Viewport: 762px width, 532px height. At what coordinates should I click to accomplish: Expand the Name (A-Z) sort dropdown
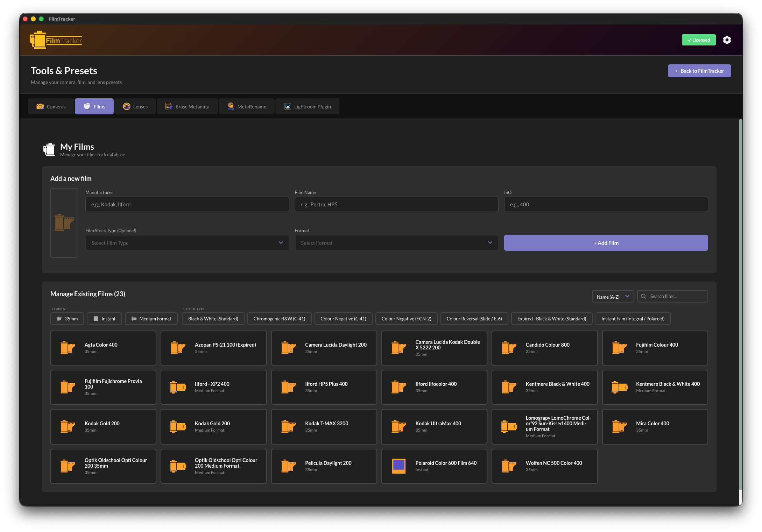pos(613,296)
